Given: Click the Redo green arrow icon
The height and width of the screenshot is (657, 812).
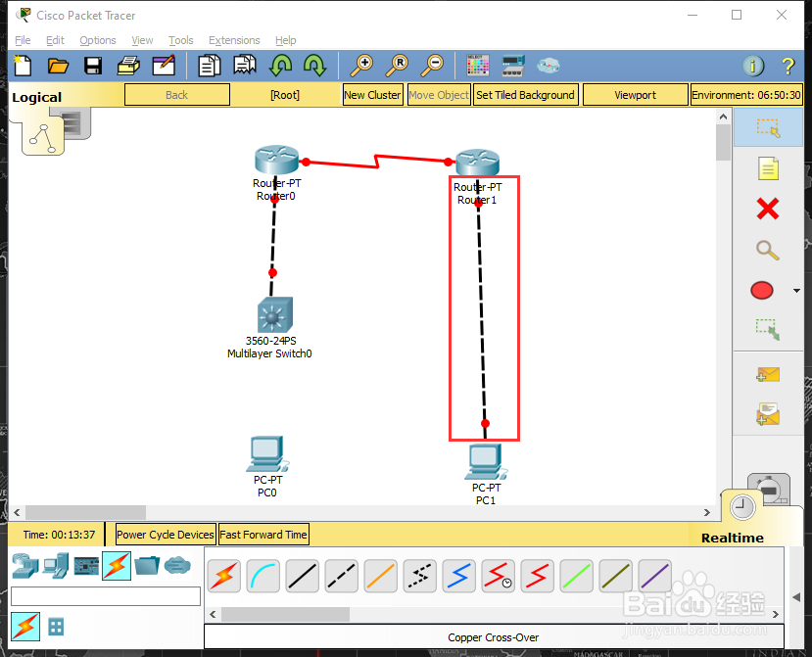Looking at the screenshot, I should click(314, 66).
